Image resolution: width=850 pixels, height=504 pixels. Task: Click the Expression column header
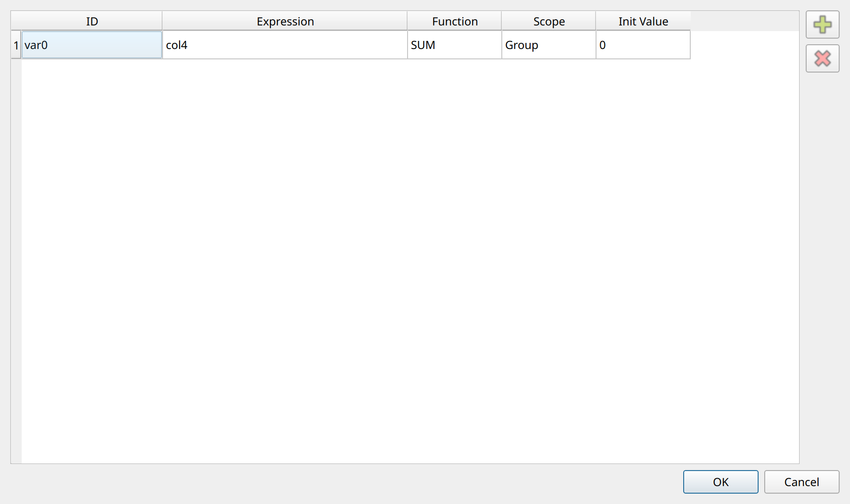285,21
